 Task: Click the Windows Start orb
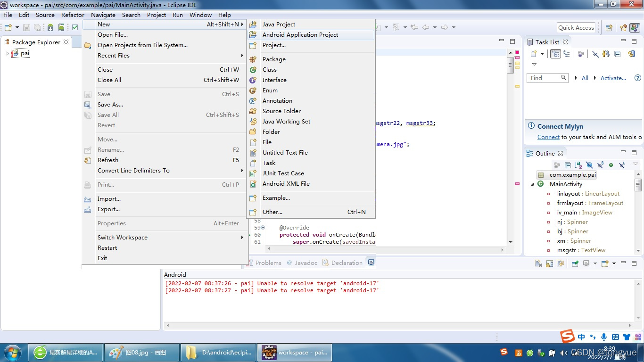tap(13, 352)
